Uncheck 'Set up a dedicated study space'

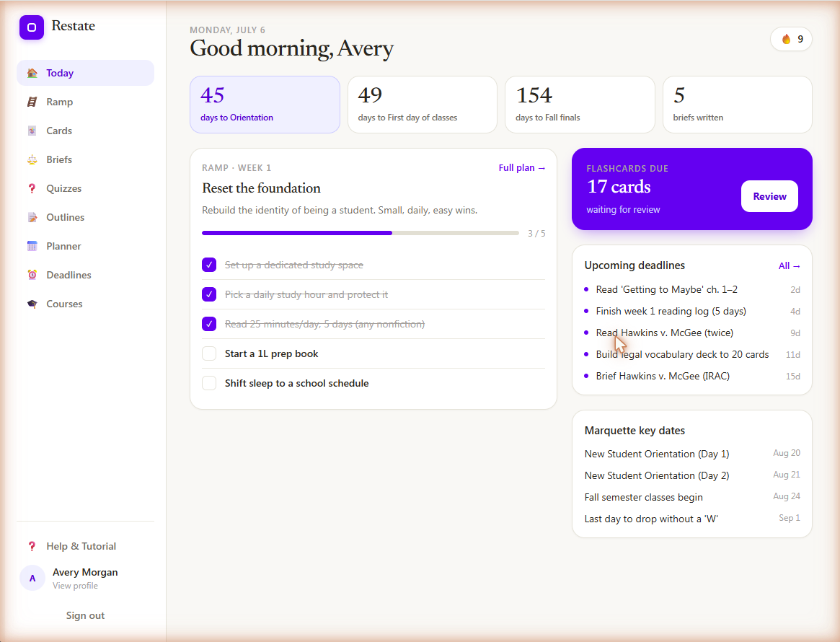209,265
